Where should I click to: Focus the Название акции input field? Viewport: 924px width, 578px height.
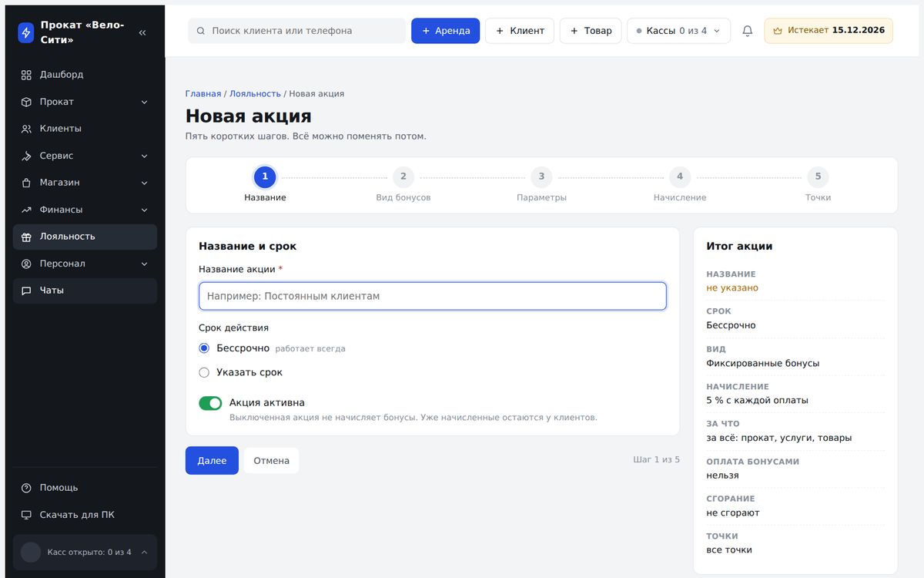pyautogui.click(x=433, y=296)
